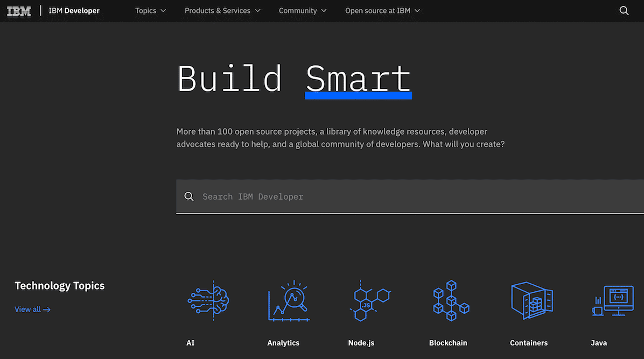The height and width of the screenshot is (359, 644).
Task: Open the Node.js topic label
Action: point(361,343)
